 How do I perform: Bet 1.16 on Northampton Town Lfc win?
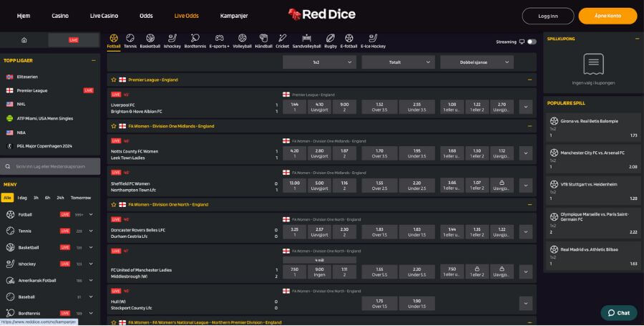pos(344,186)
